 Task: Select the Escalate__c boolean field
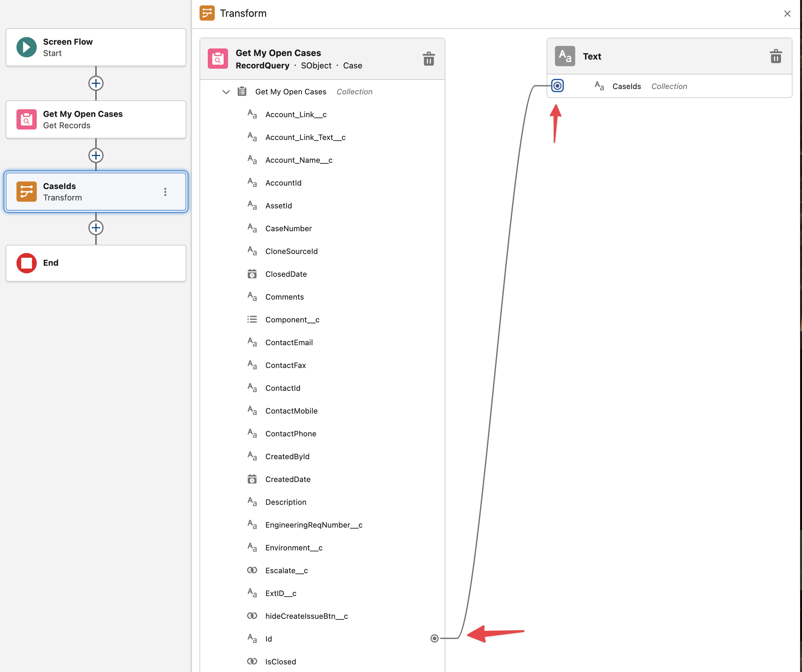(x=286, y=570)
